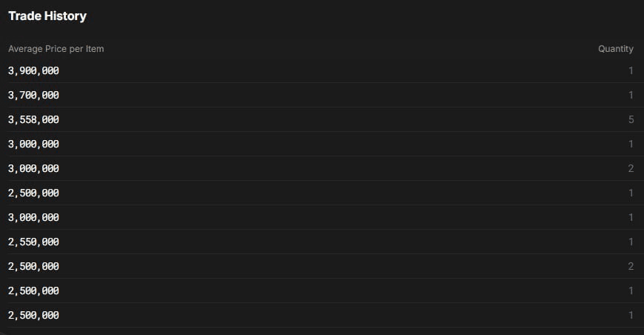The width and height of the screenshot is (644, 335).
Task: Click the Trade History heading
Action: click(47, 16)
